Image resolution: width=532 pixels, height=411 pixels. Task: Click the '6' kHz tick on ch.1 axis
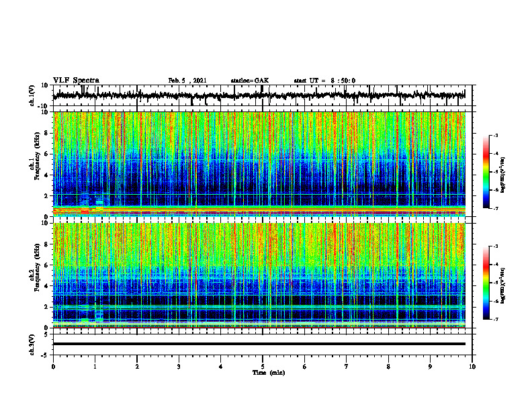coord(47,154)
